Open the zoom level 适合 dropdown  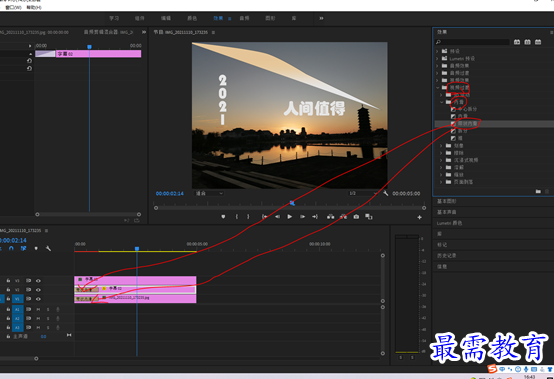coord(209,193)
